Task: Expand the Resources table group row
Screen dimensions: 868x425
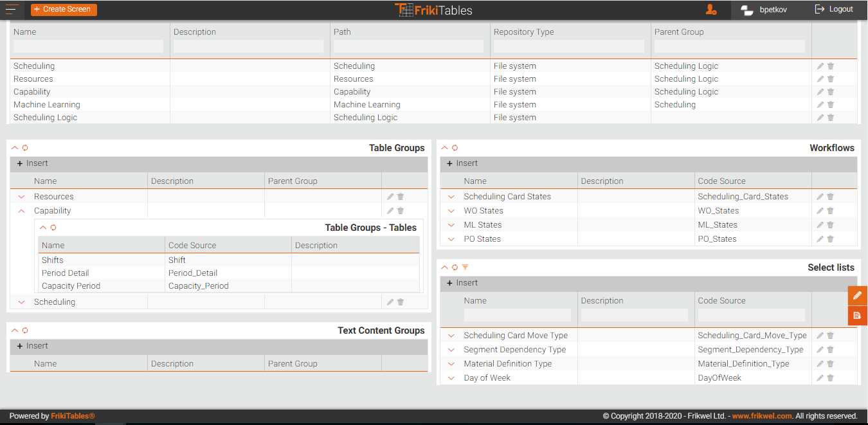Action: (21, 197)
